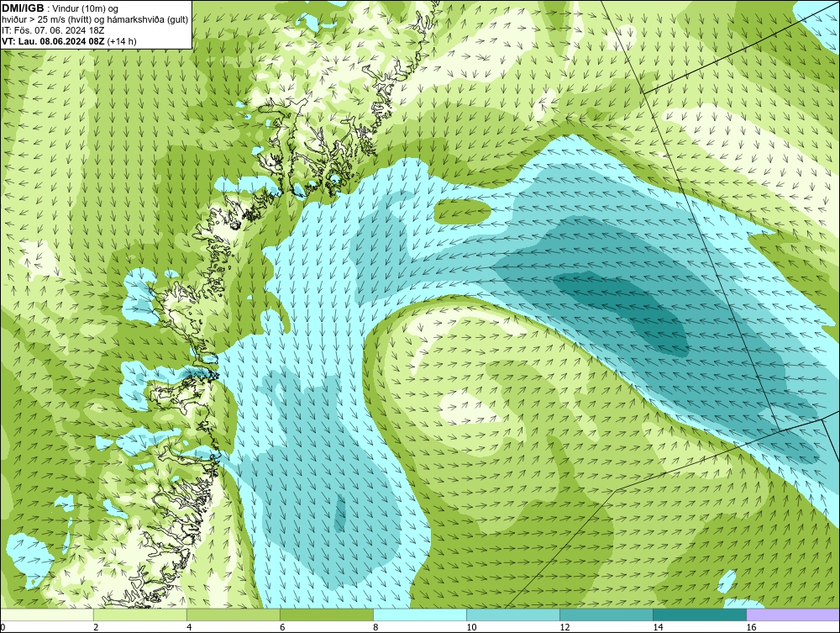Image resolution: width=840 pixels, height=633 pixels.
Task: Click the '(+14 h)' forecast offset text
Action: pyautogui.click(x=122, y=41)
